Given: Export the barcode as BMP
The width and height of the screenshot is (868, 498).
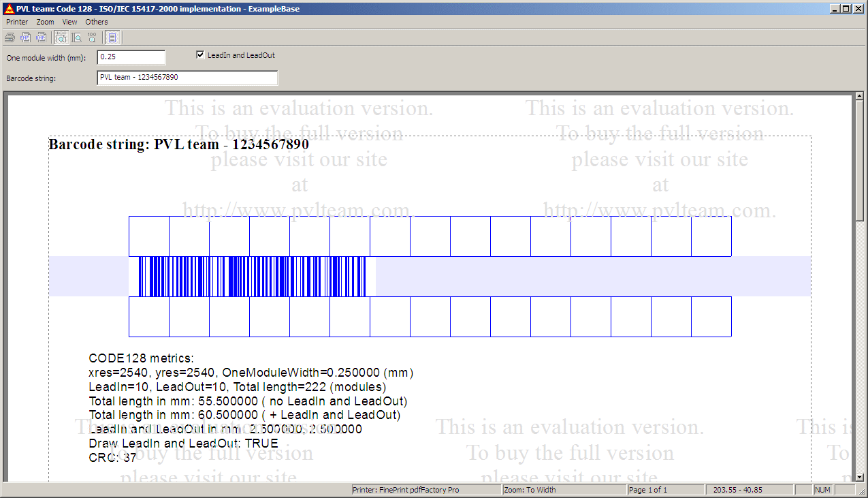Looking at the screenshot, I should point(41,37).
